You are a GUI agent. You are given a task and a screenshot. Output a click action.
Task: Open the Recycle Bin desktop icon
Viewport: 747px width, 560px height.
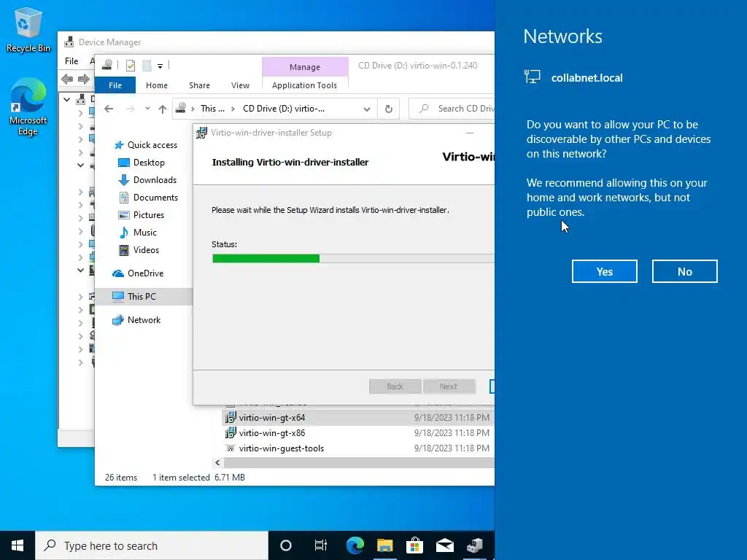28,30
